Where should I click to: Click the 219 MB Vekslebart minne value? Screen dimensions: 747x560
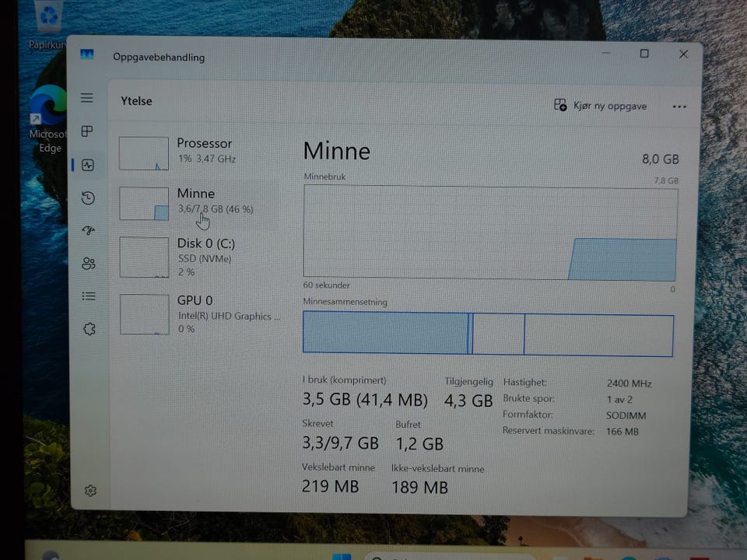330,486
